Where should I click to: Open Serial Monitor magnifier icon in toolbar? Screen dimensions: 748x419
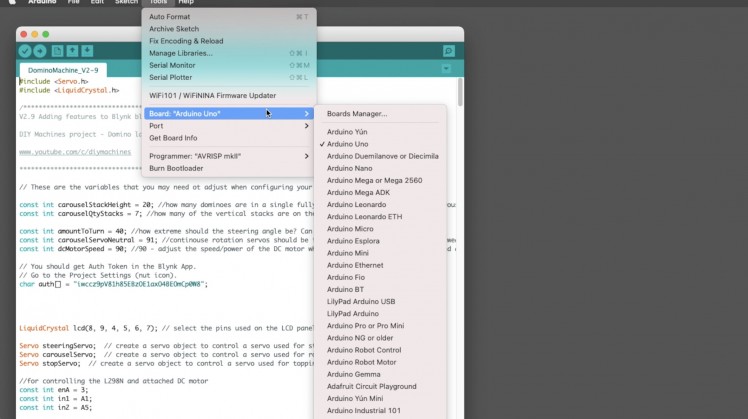coord(448,51)
